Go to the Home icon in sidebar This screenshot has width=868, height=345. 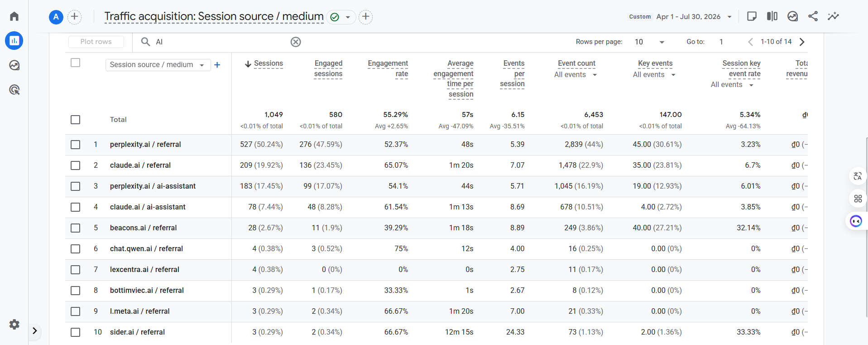point(14,16)
